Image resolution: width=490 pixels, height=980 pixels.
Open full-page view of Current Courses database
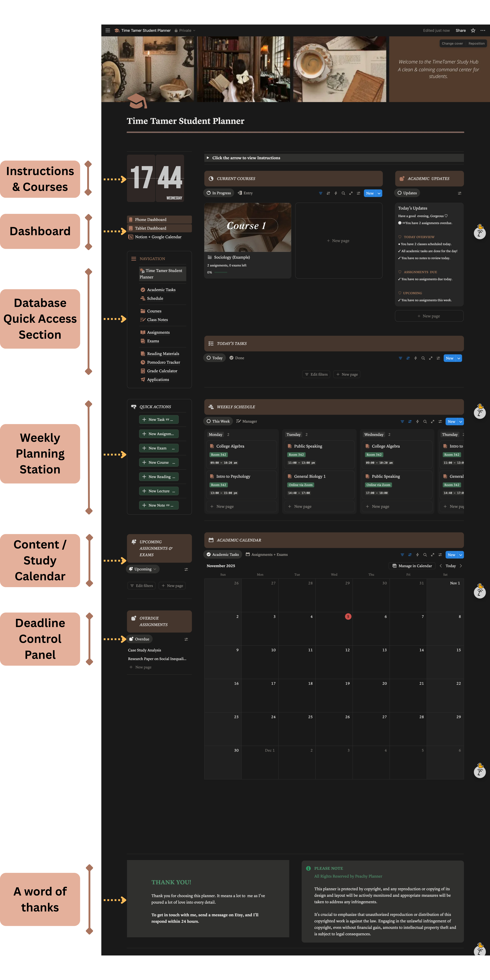click(x=351, y=193)
